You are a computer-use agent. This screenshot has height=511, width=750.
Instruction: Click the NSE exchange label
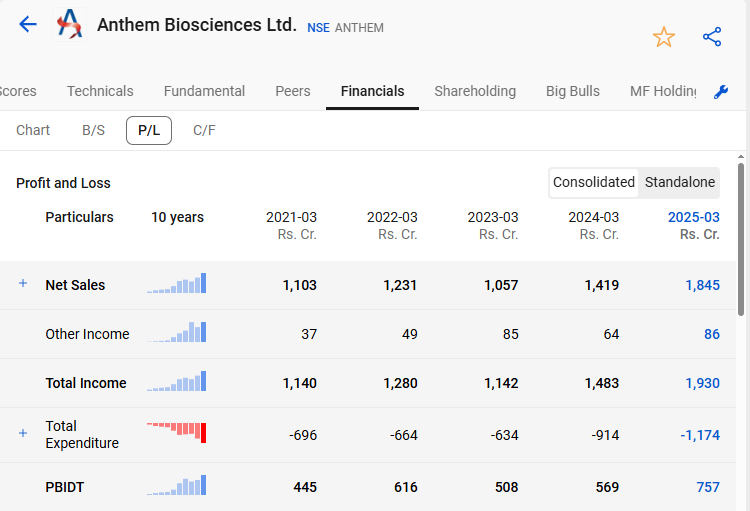tap(318, 28)
